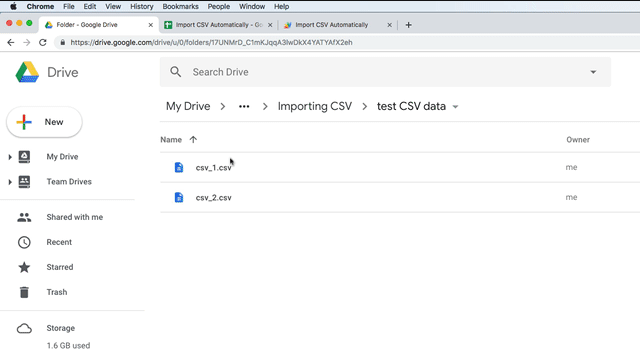Screen dimensions: 640x360
Task: Expand the Team Drives tree arrow
Action: 10,182
